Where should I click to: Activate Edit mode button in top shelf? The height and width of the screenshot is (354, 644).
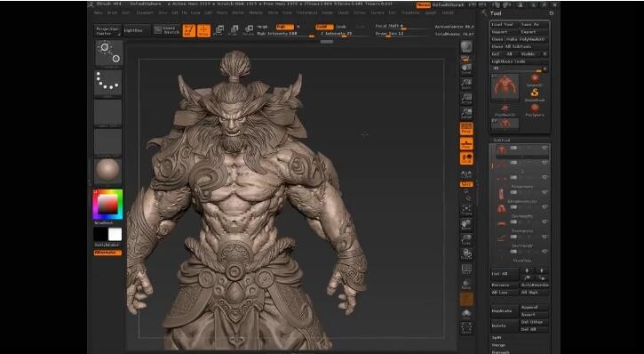click(x=189, y=31)
